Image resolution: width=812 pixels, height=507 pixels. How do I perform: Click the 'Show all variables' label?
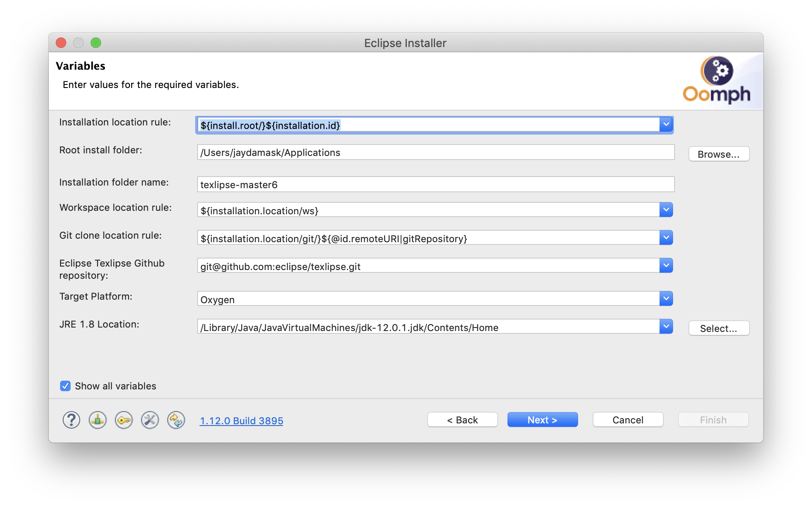[x=115, y=386]
